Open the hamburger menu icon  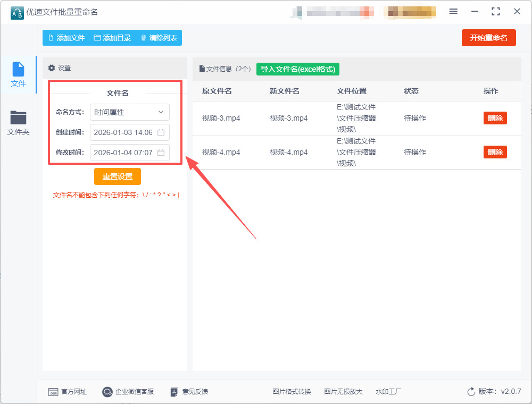pos(453,12)
